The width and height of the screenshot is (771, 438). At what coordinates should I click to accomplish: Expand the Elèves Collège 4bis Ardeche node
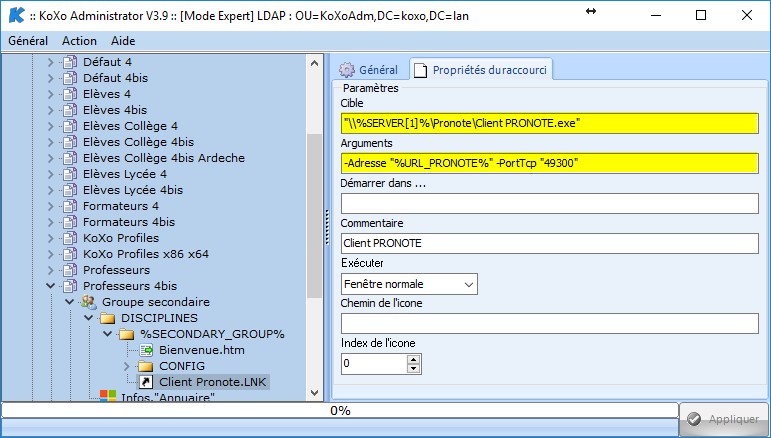[50, 158]
